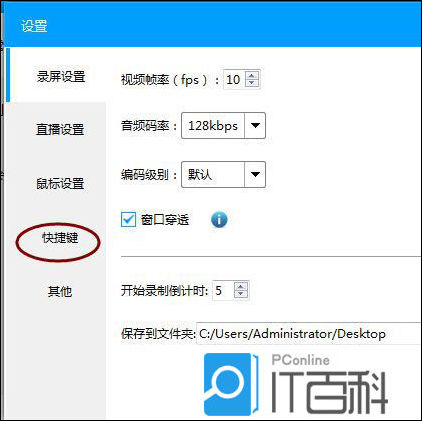Select the circled 快捷键 tab
This screenshot has height=421, width=422.
pos(60,238)
